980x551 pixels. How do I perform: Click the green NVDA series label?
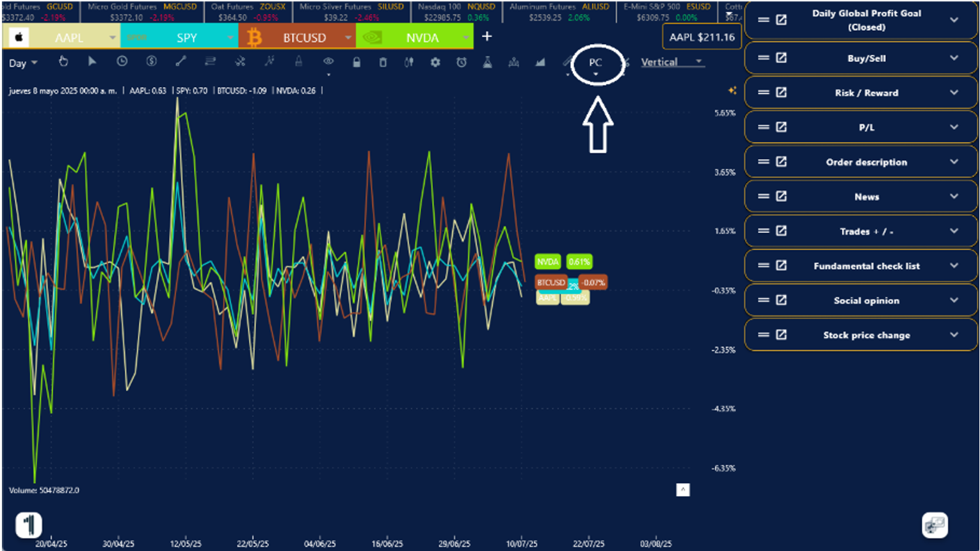click(547, 262)
